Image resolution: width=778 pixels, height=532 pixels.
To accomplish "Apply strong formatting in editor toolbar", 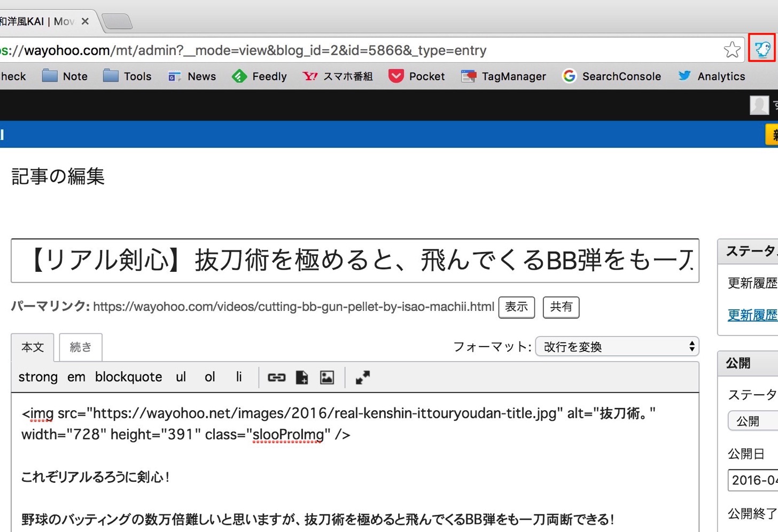I will 38,377.
